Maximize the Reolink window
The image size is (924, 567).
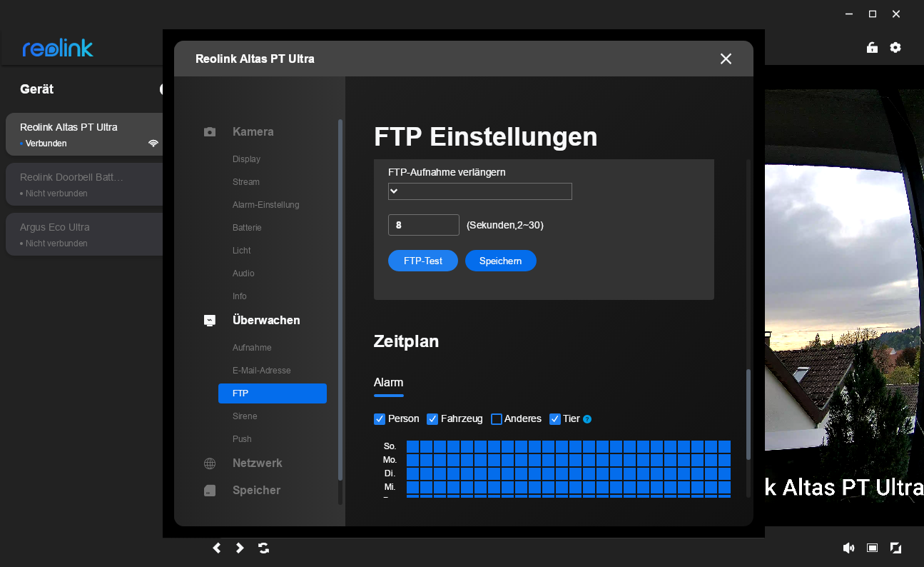[x=872, y=14]
